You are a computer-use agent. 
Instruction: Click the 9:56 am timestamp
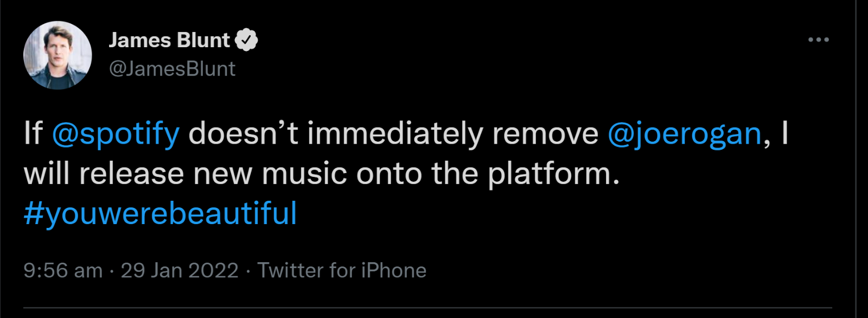63,270
